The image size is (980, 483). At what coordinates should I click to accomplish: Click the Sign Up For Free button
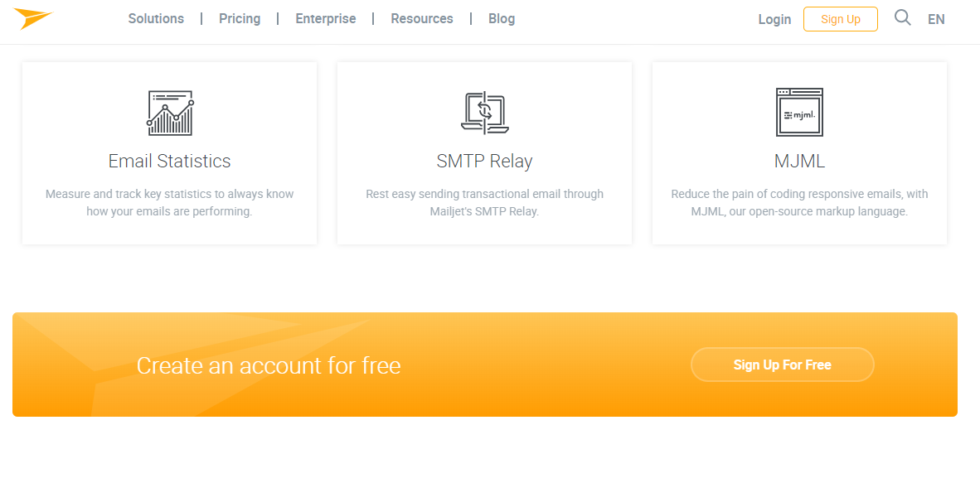(783, 365)
